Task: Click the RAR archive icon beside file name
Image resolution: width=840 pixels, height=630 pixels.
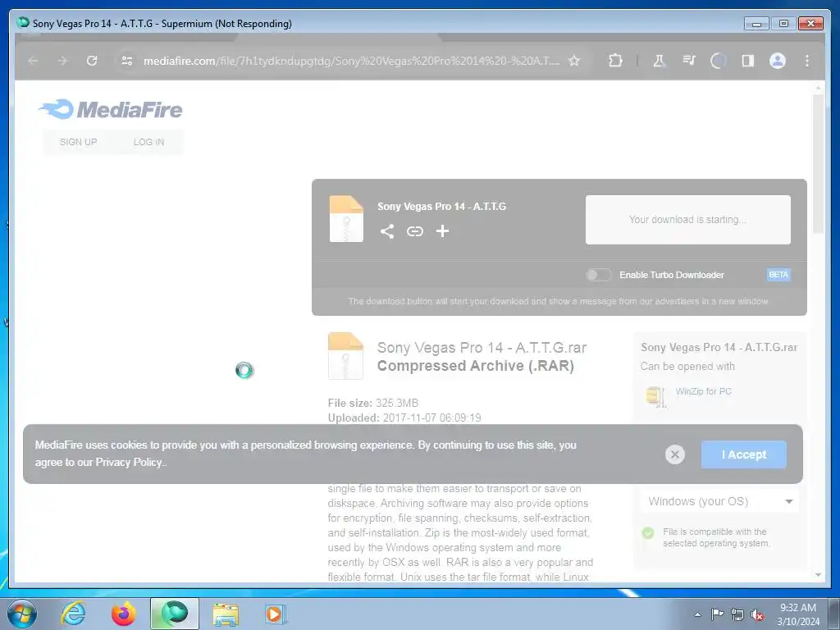Action: tap(345, 356)
